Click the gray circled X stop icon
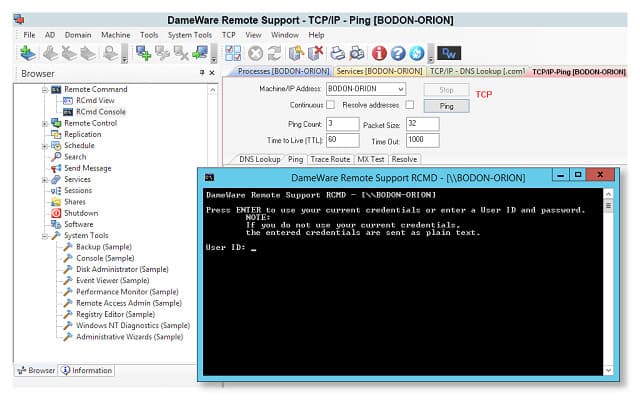The width and height of the screenshot is (640, 400). [256, 53]
